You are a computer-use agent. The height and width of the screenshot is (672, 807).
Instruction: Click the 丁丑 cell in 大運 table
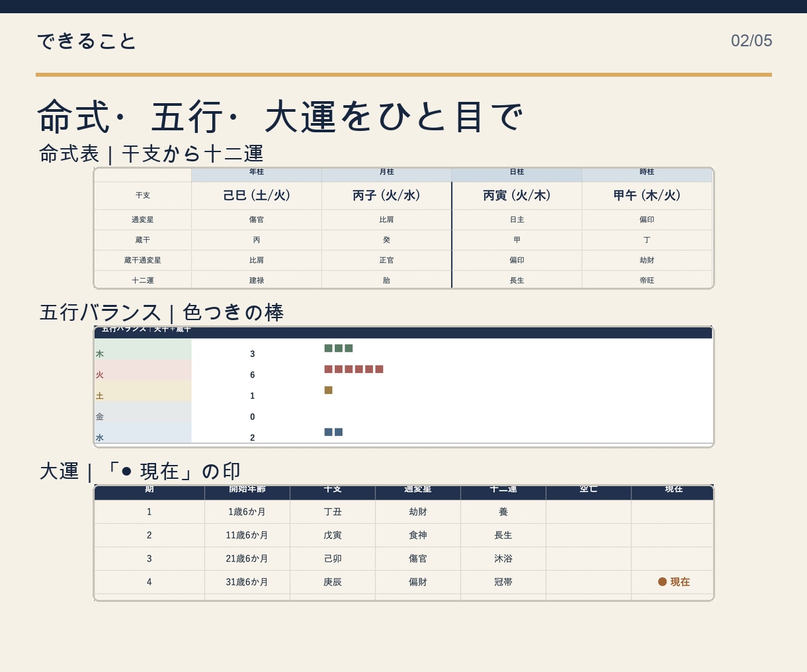pyautogui.click(x=333, y=512)
